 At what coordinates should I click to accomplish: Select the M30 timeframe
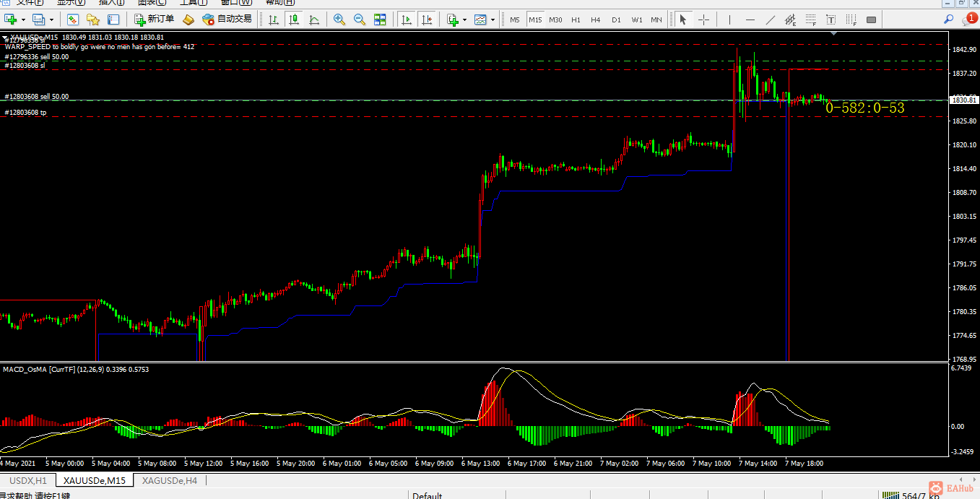click(555, 19)
